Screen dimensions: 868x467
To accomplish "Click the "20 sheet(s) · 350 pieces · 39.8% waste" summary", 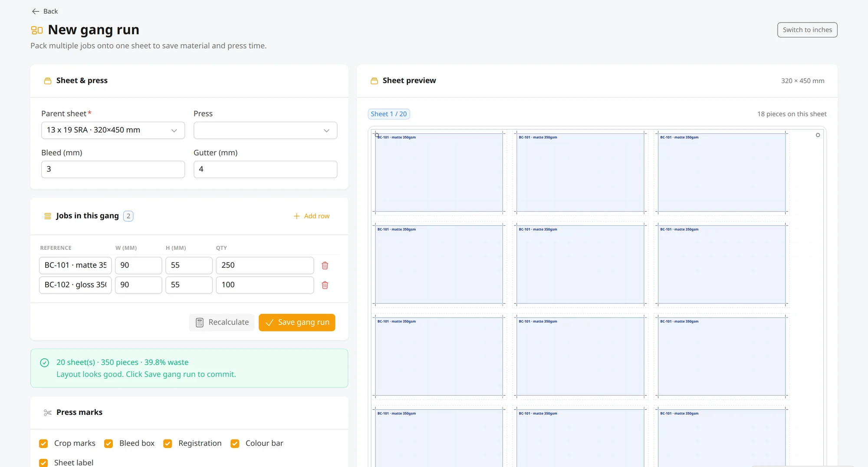I will click(122, 362).
